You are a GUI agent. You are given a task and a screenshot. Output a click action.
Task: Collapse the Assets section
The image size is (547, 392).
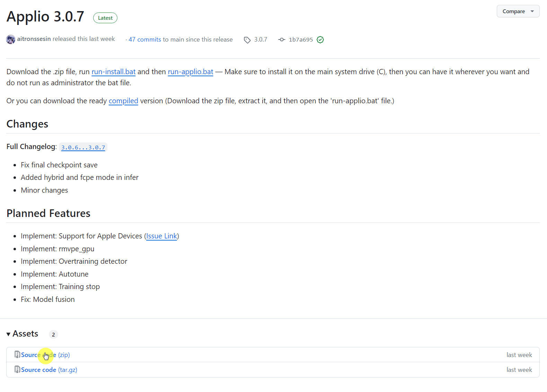pos(22,334)
